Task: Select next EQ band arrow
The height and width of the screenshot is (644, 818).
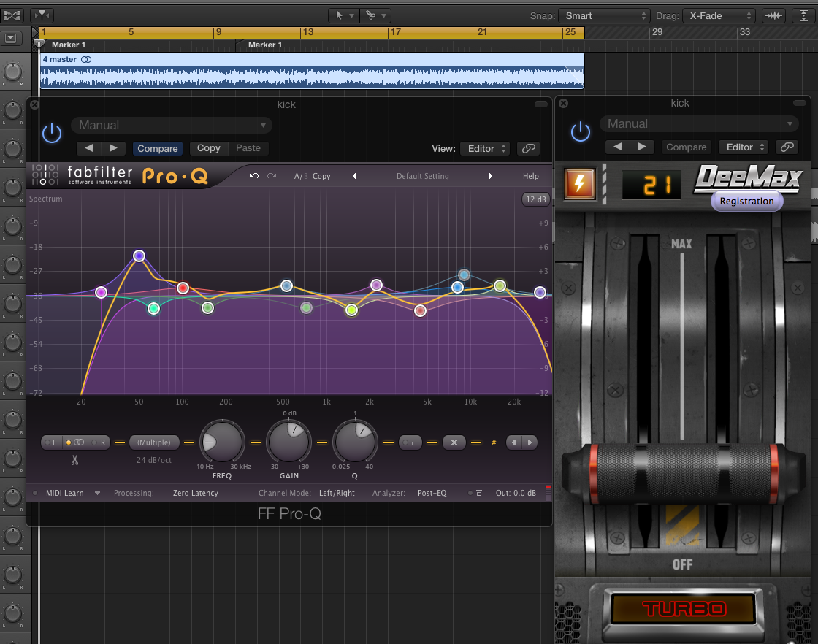Action: click(x=530, y=442)
